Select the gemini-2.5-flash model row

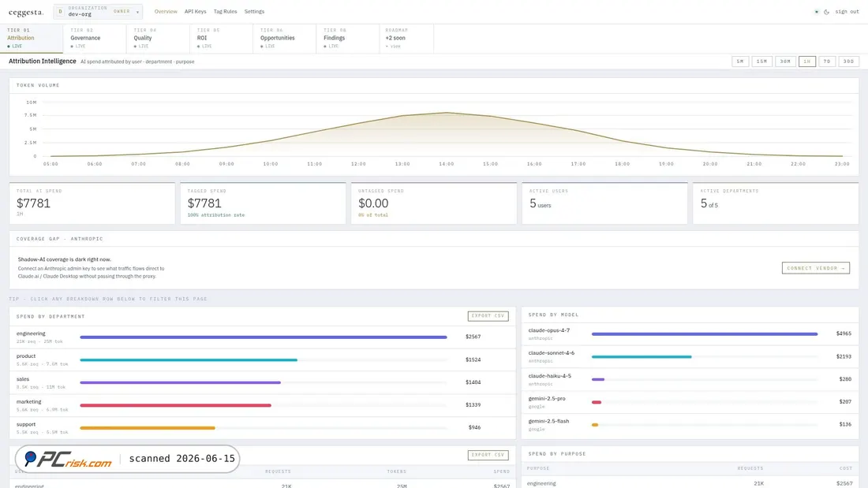click(x=690, y=424)
